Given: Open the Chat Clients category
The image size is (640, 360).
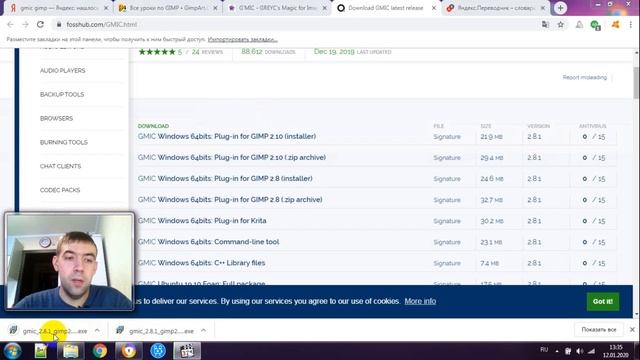Looking at the screenshot, I should coord(60,166).
